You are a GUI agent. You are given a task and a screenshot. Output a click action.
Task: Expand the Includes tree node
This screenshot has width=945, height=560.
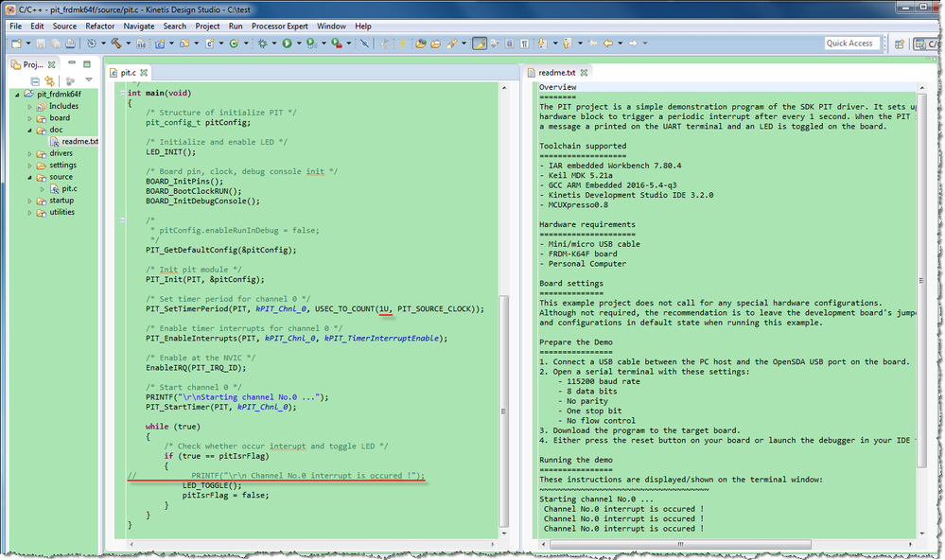pos(29,107)
